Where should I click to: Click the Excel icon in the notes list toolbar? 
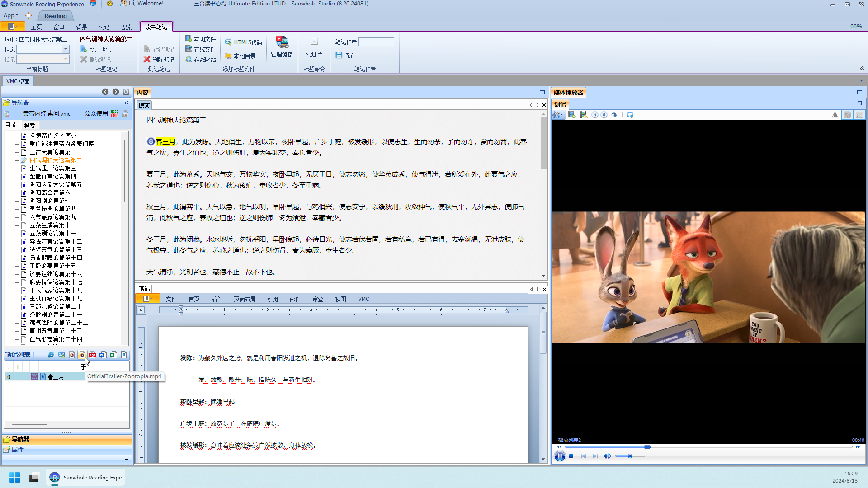click(x=113, y=355)
